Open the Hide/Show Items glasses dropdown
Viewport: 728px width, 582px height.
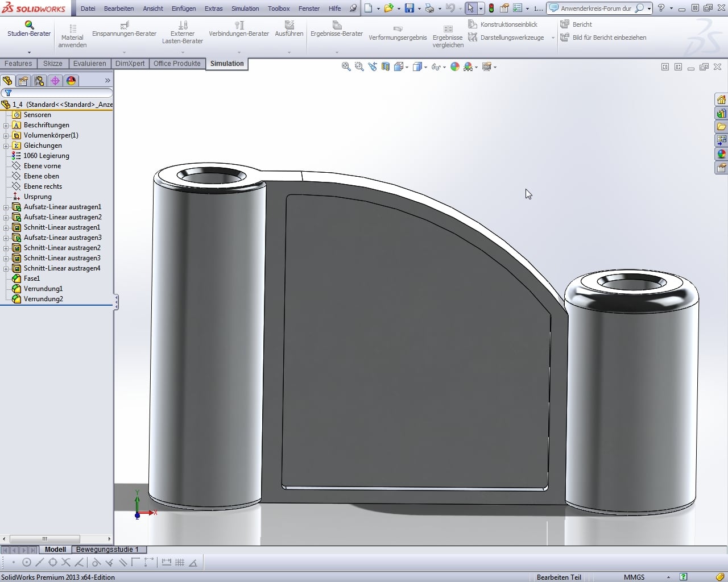pos(437,66)
